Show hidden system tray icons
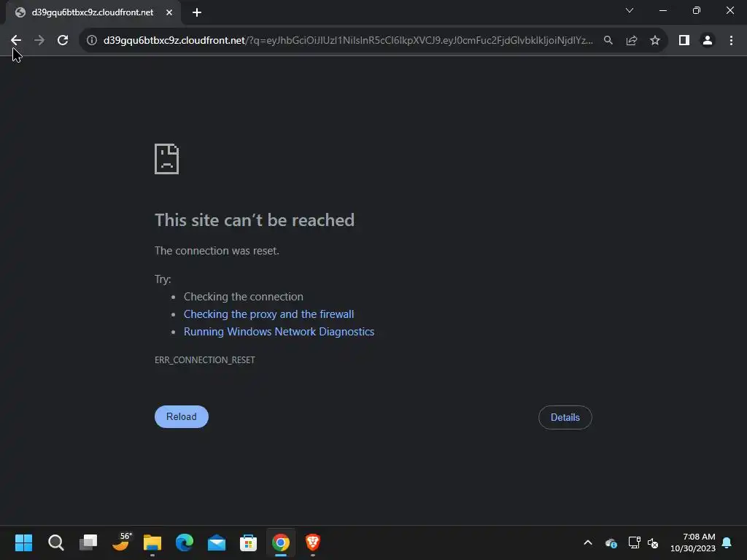 (x=588, y=542)
